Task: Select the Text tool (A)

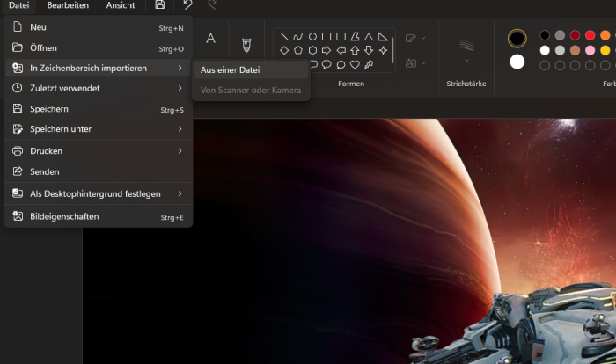Action: pyautogui.click(x=210, y=38)
